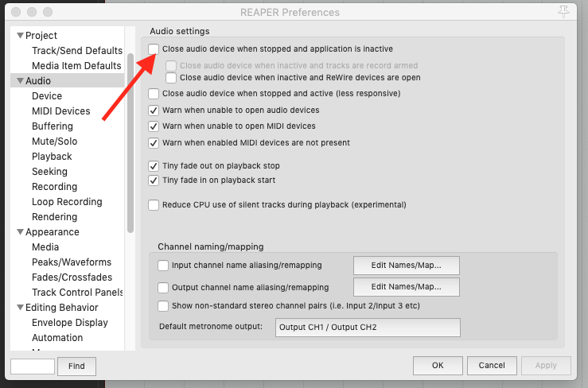588x388 pixels.
Task: Select the Project category label
Action: [x=41, y=36]
